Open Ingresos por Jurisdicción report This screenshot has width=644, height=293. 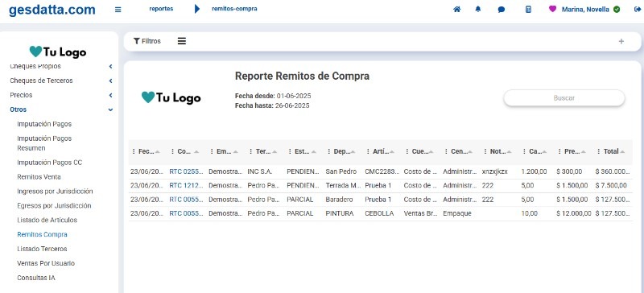click(x=55, y=192)
